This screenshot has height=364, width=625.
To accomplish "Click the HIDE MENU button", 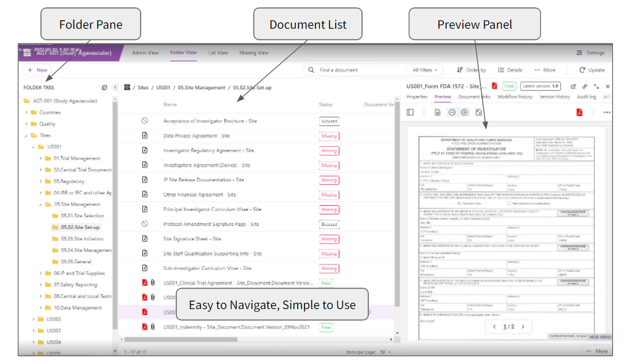I will [x=600, y=337].
